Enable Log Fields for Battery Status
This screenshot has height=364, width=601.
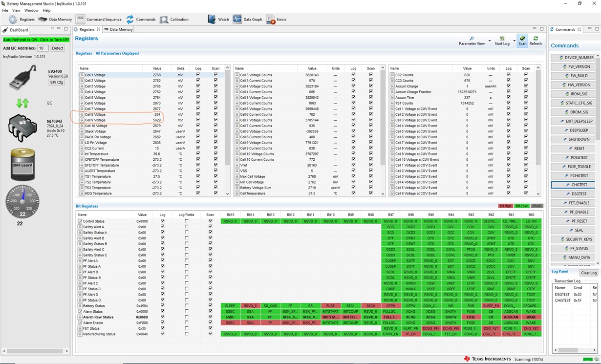click(x=186, y=306)
